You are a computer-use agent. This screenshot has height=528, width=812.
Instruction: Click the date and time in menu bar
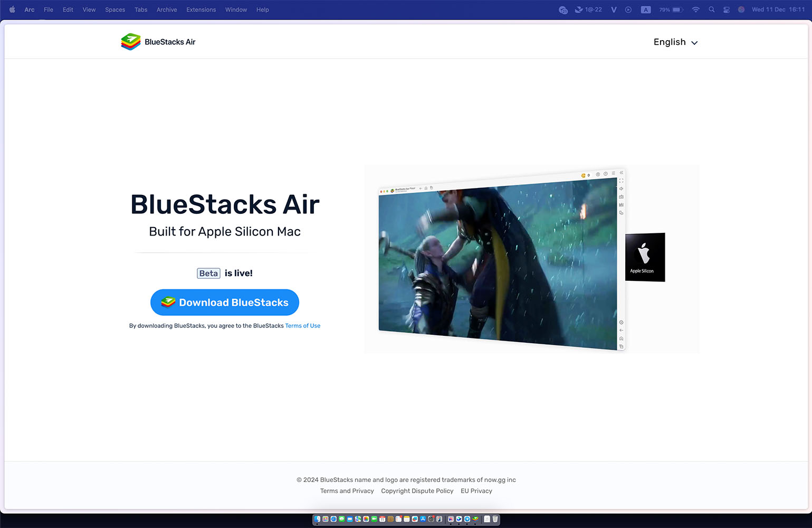[778, 10]
